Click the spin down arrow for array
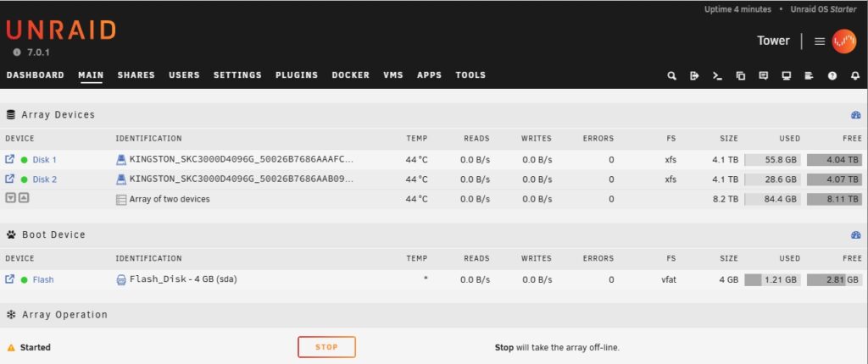Image resolution: width=868 pixels, height=364 pixels. tap(10, 197)
